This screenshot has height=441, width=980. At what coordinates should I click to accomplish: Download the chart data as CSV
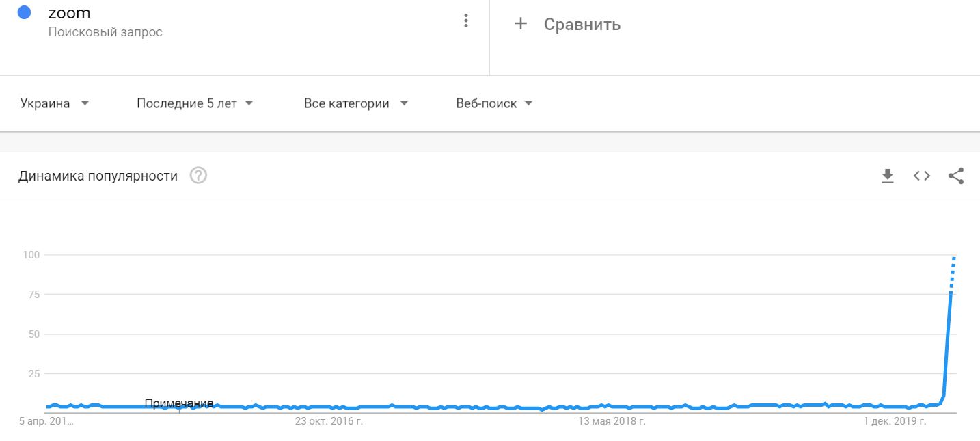coord(888,176)
